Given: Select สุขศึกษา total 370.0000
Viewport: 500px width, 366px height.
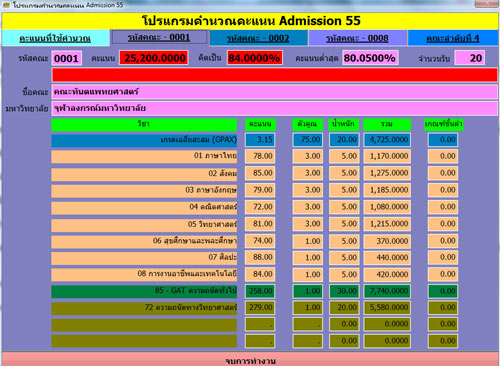Looking at the screenshot, I should click(387, 241).
